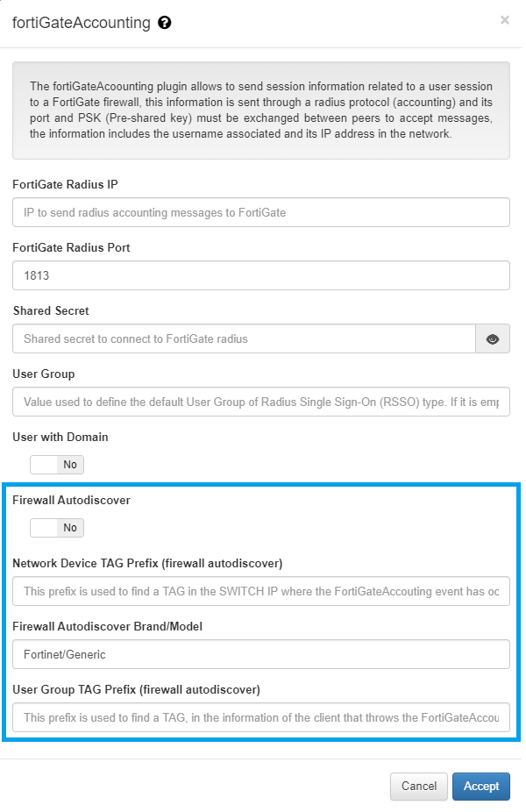Screen dimensions: 526x812
Task: Click into the Shared Secret input
Action: click(244, 338)
